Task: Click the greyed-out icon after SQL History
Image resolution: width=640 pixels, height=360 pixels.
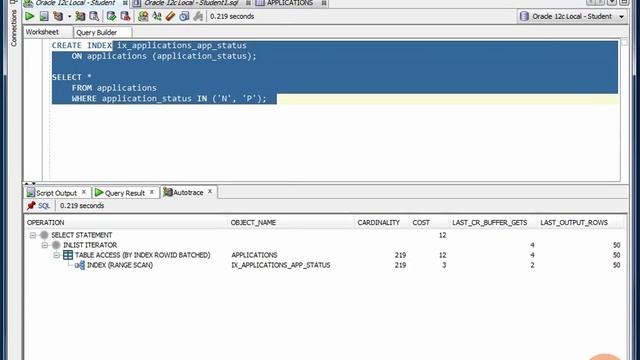Action: click(198, 16)
